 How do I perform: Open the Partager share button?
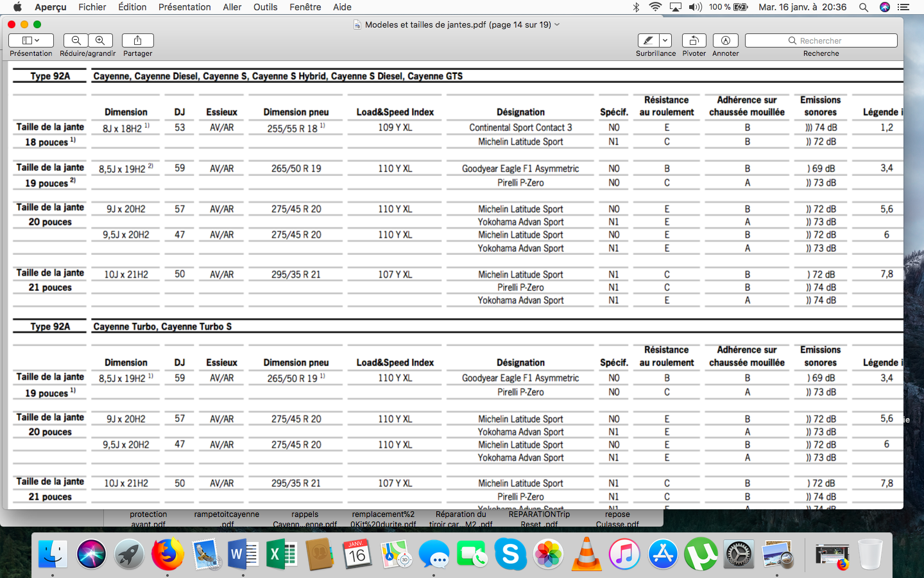(x=137, y=40)
